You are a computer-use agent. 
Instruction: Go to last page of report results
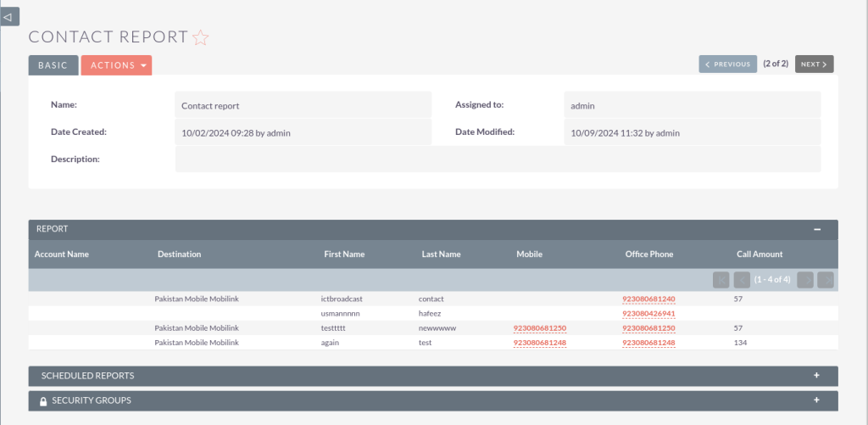[x=826, y=280]
